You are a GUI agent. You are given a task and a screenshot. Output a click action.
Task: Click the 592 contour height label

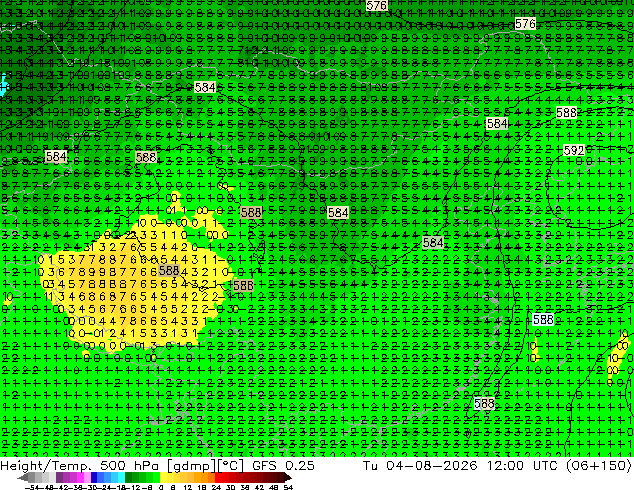574,151
